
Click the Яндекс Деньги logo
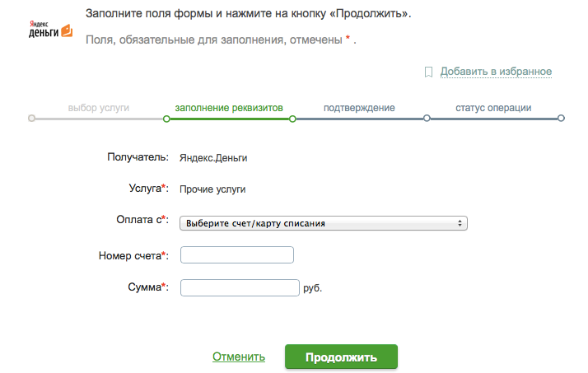tap(51, 29)
